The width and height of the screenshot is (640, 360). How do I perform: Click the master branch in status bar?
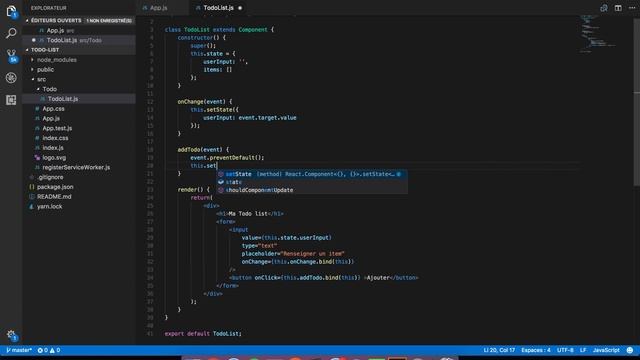coord(19,350)
